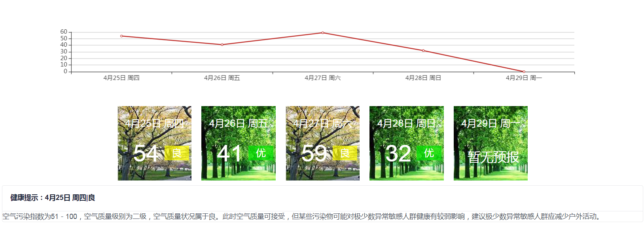Image resolution: width=644 pixels, height=228 pixels.
Task: Select the chart point for 4月27日 周六
Action: point(323,33)
